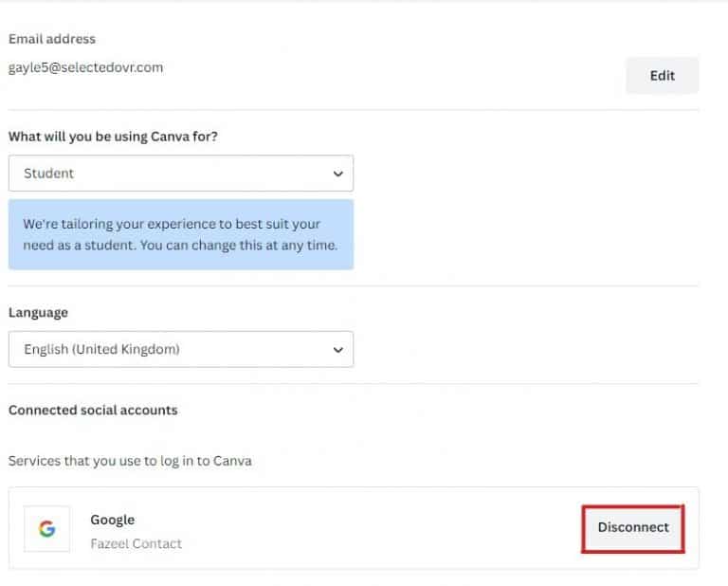Image resolution: width=728 pixels, height=586 pixels.
Task: Open the Language dropdown
Action: click(180, 349)
